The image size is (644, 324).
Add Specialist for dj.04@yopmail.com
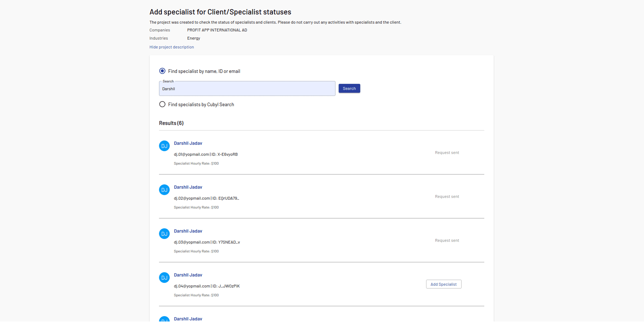[x=443, y=284]
